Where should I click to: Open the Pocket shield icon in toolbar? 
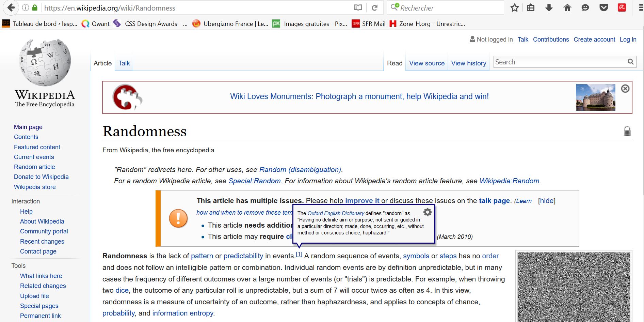tap(603, 8)
